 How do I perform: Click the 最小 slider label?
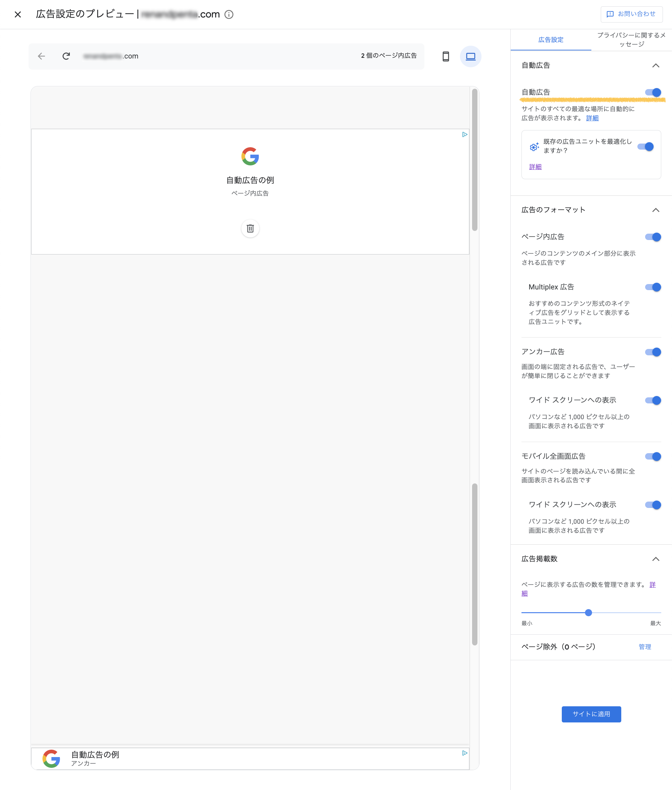pos(527,624)
